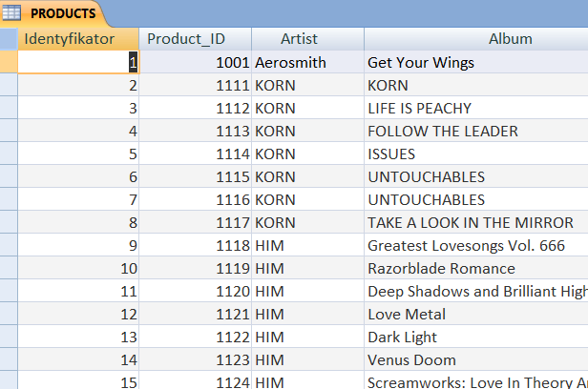Select row selector for Identyfikator 2 row
The width and height of the screenshot is (588, 389).
(9, 86)
